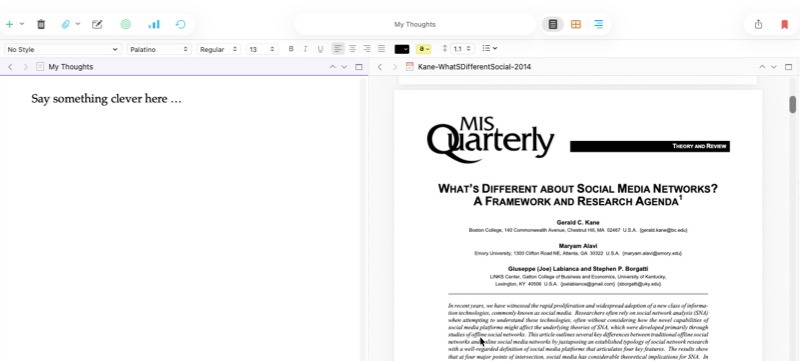
Task: Expand the paperclip Insert dropdown arrow
Action: click(x=78, y=24)
